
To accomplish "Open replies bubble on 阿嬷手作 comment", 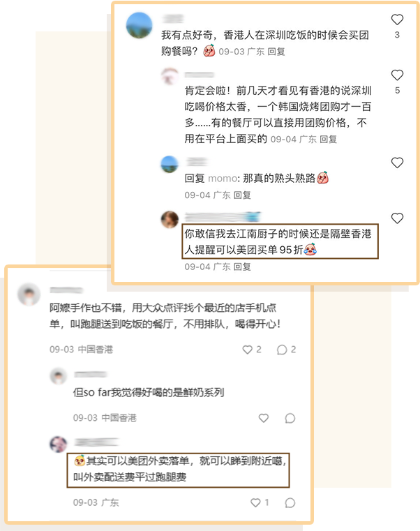I will pyautogui.click(x=282, y=350).
